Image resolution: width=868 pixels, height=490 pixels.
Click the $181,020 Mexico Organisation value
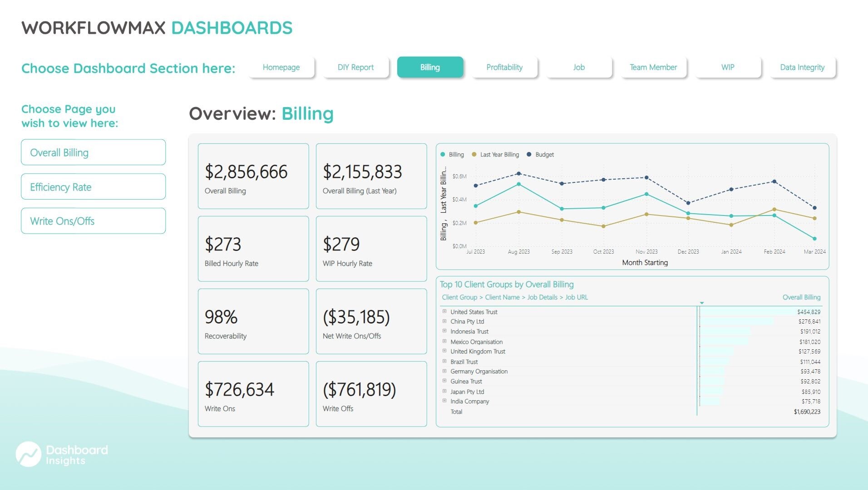point(810,342)
